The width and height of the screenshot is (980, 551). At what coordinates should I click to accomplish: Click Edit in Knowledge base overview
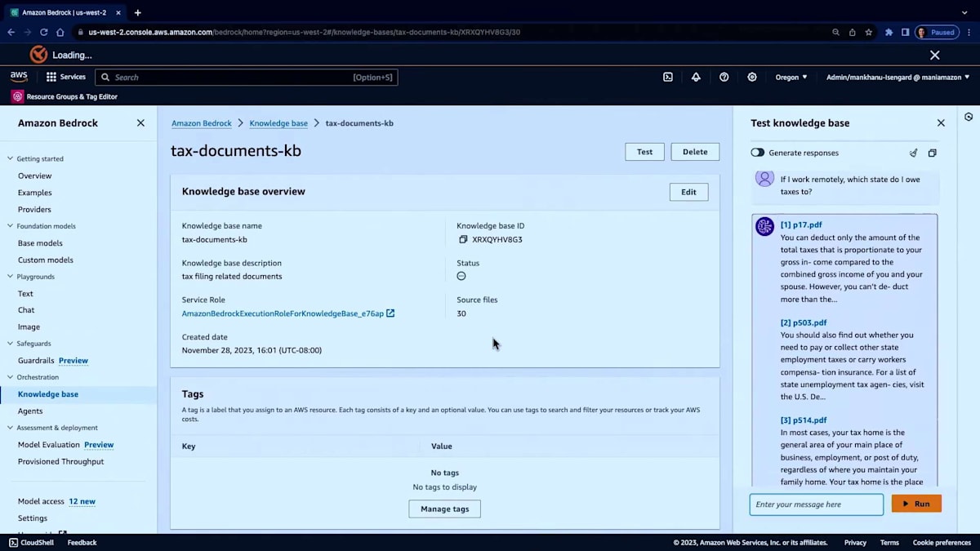[x=688, y=192]
